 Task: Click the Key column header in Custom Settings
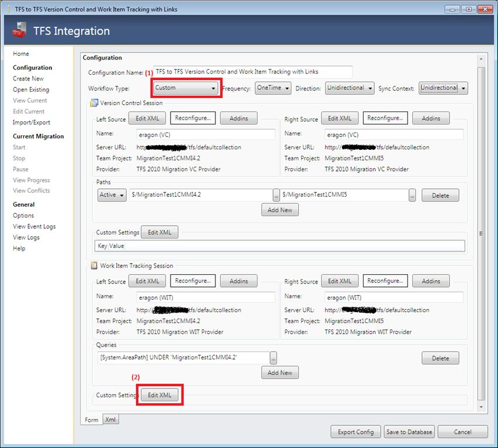(x=102, y=246)
